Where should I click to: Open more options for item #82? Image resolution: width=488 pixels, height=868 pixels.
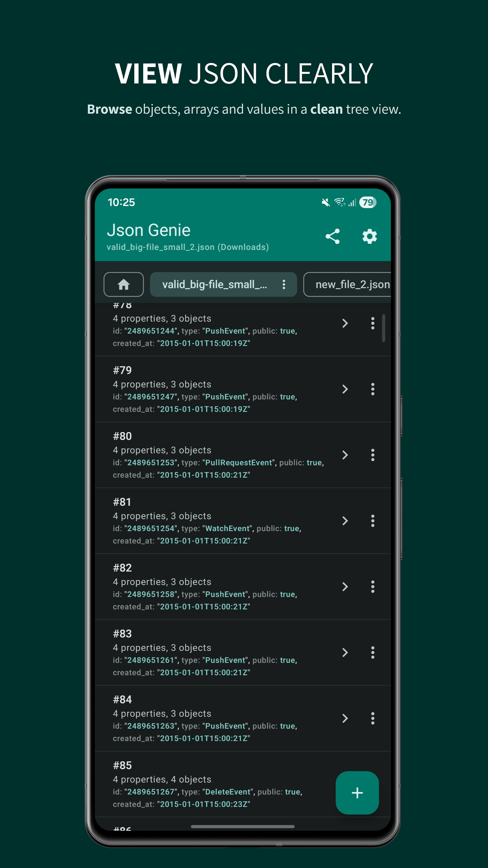point(372,587)
